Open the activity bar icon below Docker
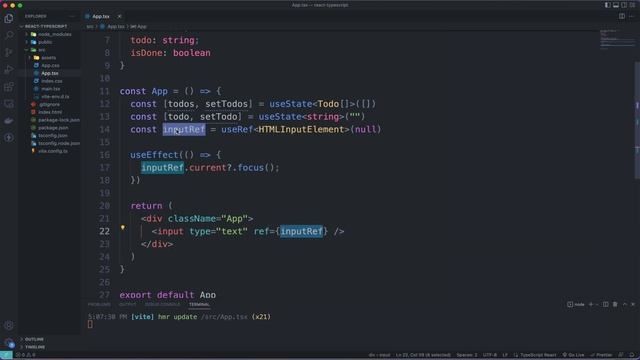640x360 pixels. coord(9,138)
